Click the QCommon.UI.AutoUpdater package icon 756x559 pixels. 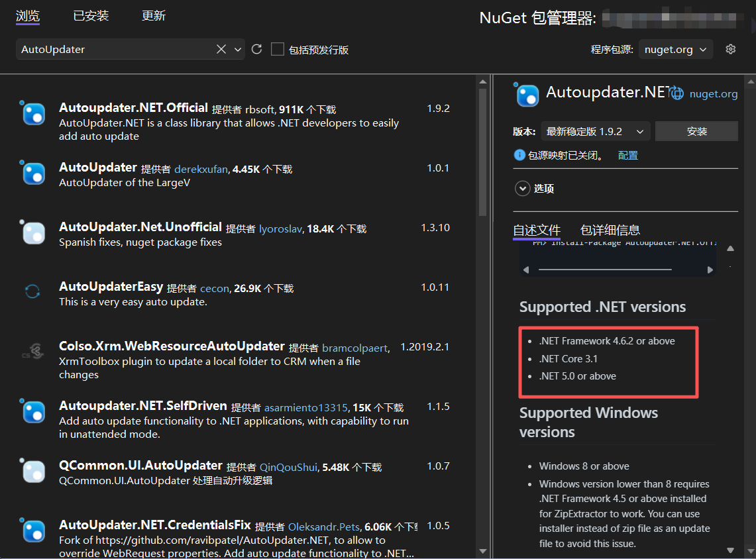point(33,472)
